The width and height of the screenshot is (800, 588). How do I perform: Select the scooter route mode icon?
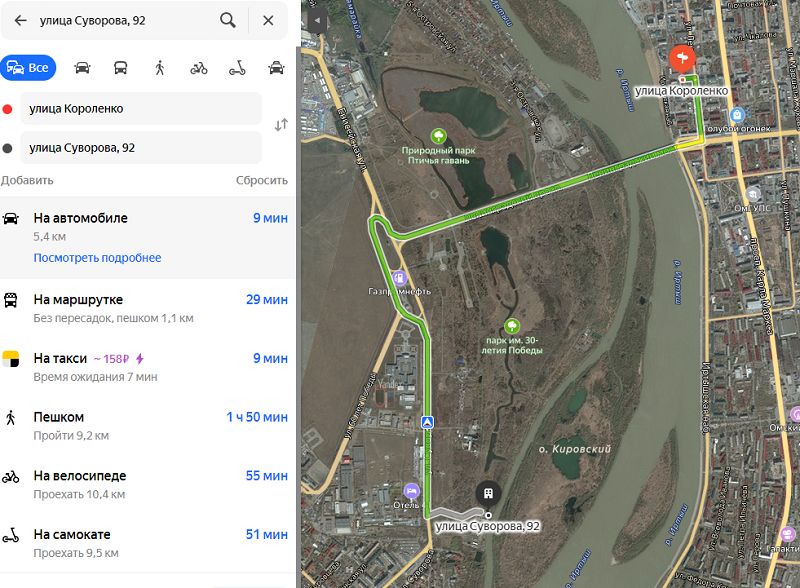(x=237, y=67)
